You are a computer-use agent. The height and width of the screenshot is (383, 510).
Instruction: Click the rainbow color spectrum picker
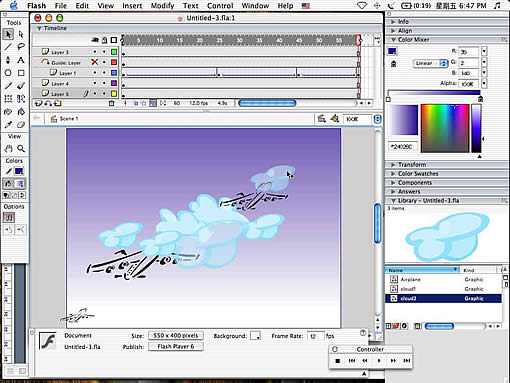[x=445, y=128]
